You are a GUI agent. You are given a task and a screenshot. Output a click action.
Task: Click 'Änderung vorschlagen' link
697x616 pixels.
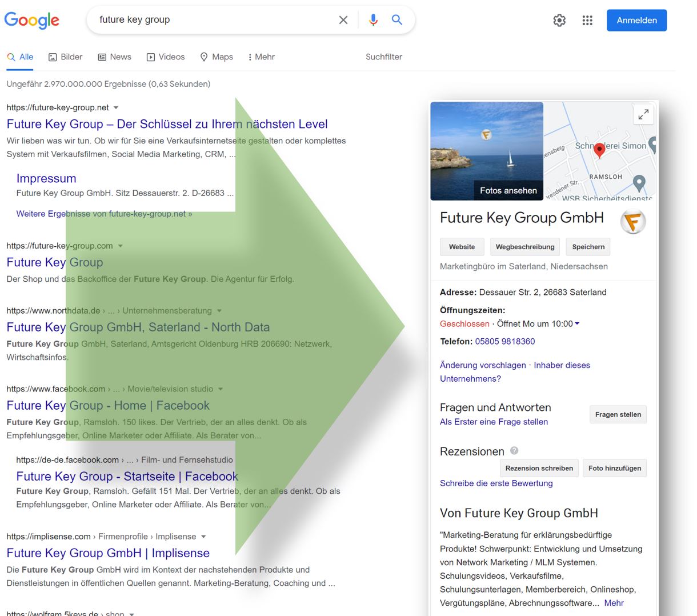(x=483, y=365)
